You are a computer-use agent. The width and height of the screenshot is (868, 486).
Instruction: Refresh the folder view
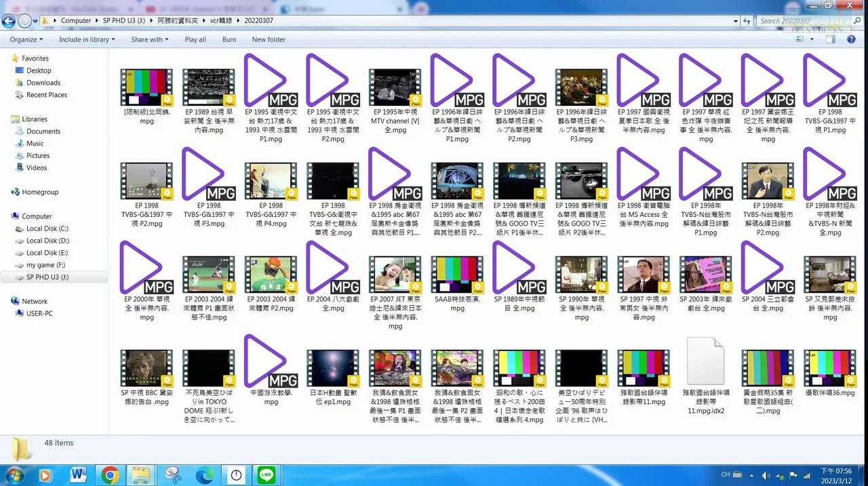(747, 21)
